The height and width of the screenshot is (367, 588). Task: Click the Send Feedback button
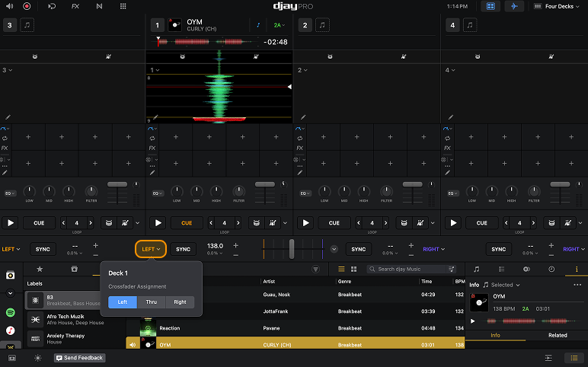80,358
